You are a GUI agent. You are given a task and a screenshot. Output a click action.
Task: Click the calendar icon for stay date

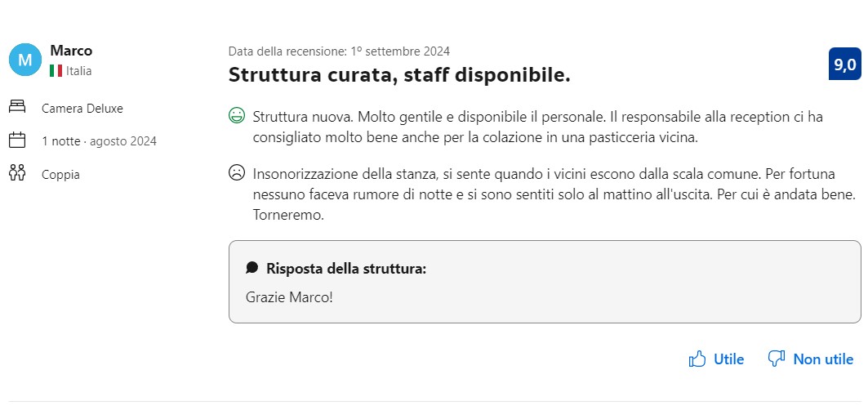tap(17, 140)
